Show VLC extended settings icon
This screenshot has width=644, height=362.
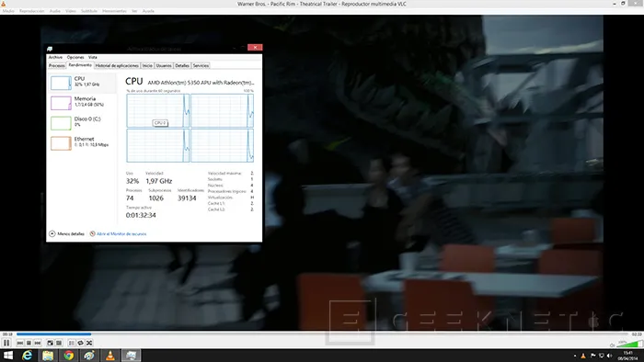59,343
